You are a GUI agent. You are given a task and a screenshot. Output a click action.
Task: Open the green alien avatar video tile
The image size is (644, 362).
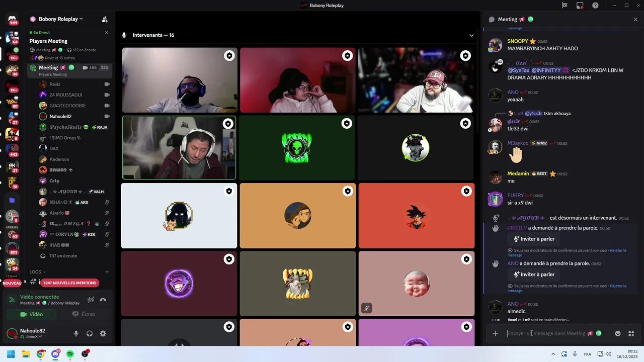pyautogui.click(x=297, y=148)
